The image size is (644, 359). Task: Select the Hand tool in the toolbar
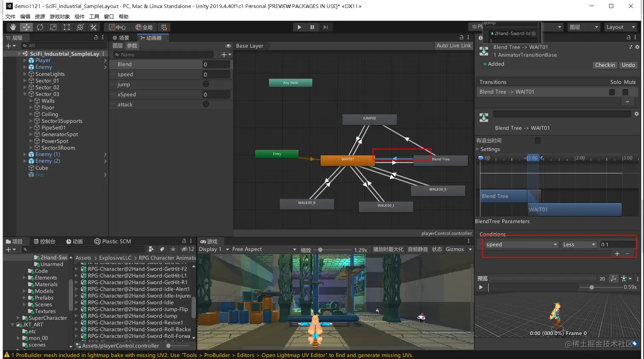point(13,27)
